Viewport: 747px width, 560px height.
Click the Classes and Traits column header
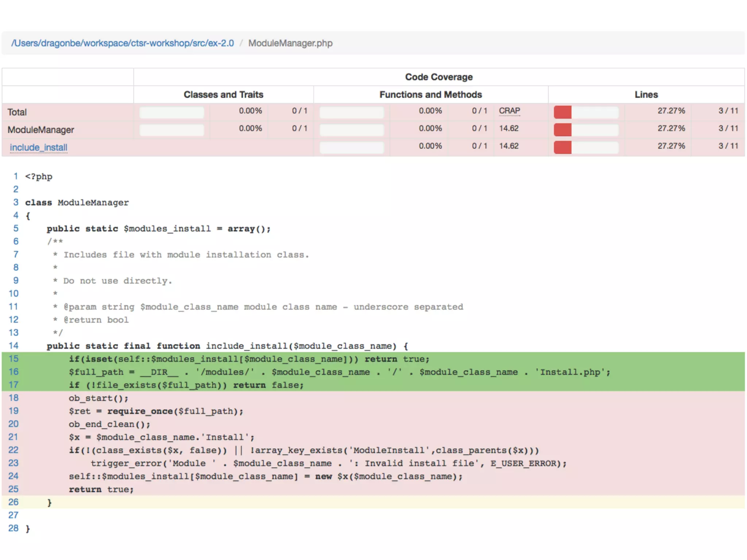223,94
